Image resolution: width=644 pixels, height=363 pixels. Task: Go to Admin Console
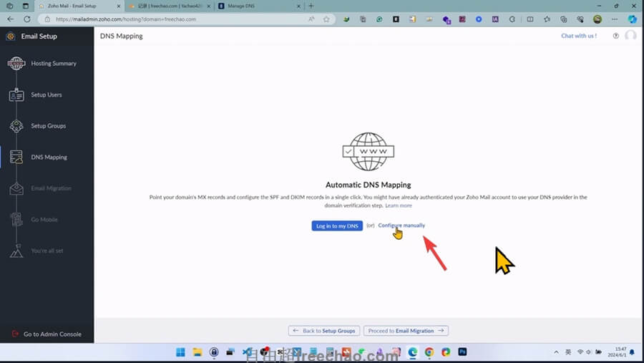(x=52, y=334)
